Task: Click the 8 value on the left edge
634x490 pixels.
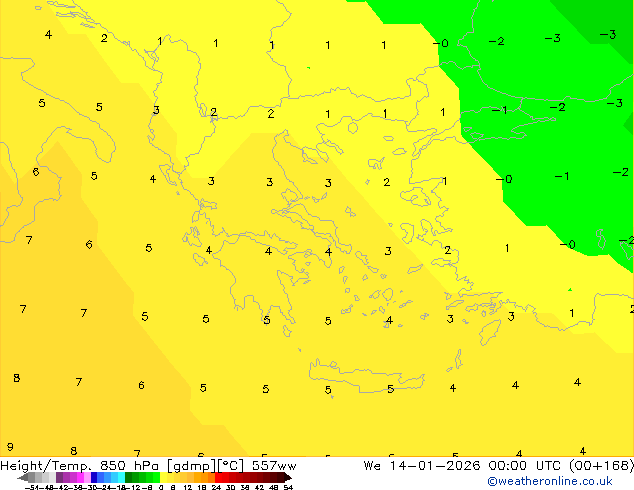Action: click(17, 378)
